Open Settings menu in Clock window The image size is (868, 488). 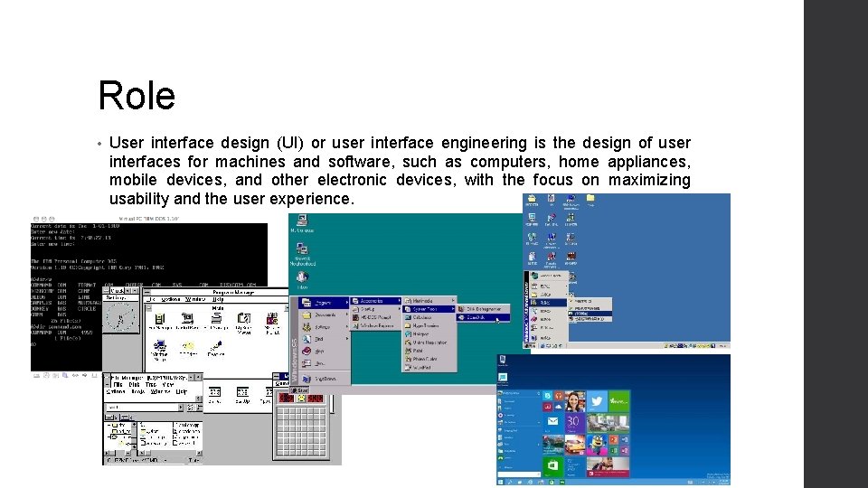(116, 297)
